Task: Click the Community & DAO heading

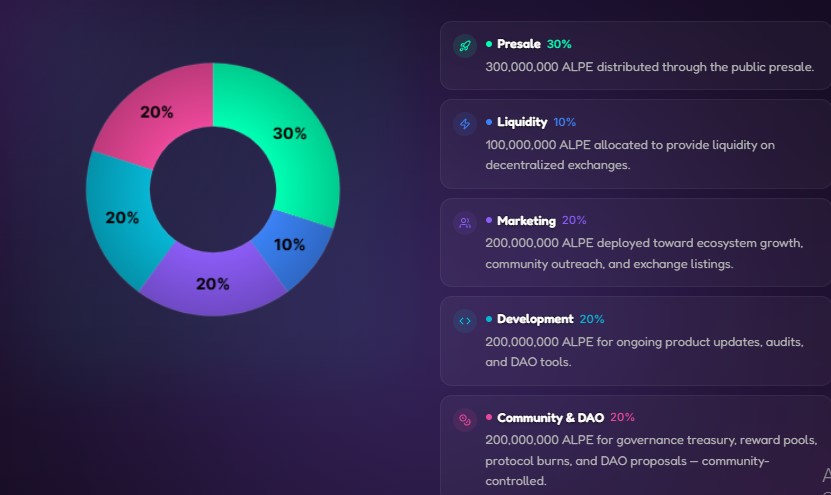Action: pyautogui.click(x=550, y=418)
